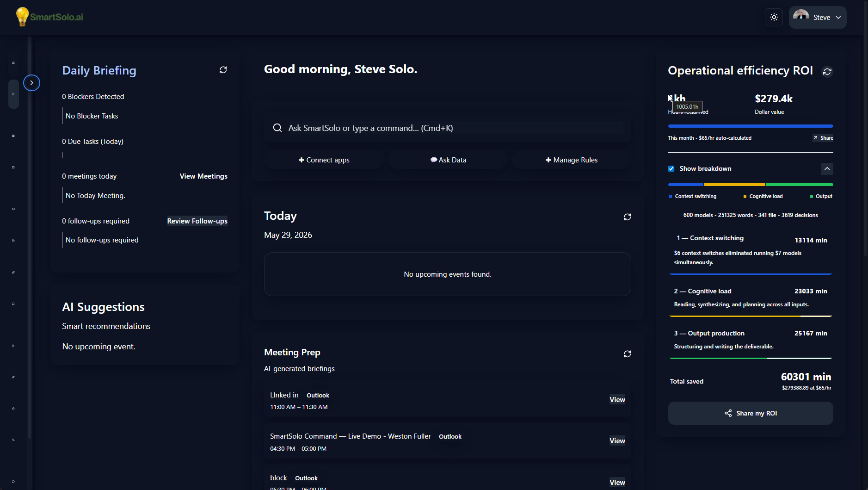Image resolution: width=868 pixels, height=490 pixels.
Task: Refresh the Daily Briefing panel
Action: pyautogui.click(x=223, y=70)
